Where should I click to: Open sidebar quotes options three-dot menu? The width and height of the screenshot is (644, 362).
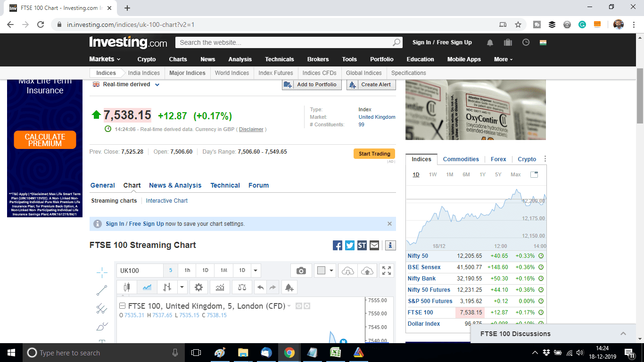pyautogui.click(x=545, y=159)
